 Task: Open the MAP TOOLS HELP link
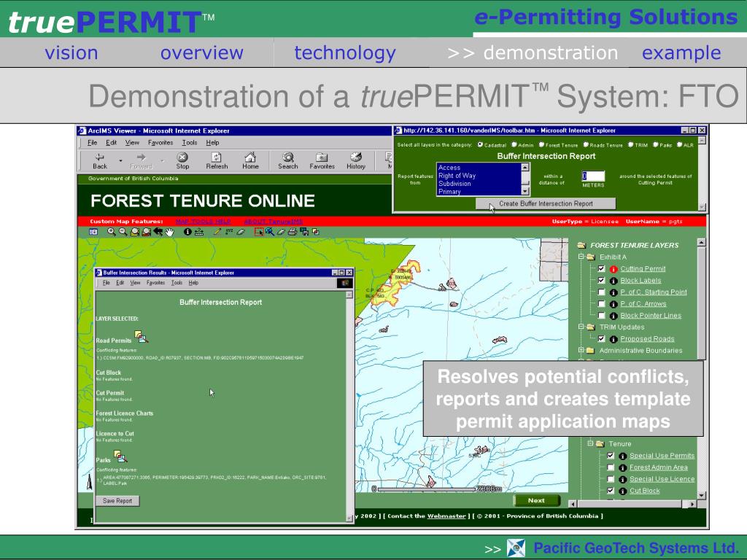[x=203, y=222]
